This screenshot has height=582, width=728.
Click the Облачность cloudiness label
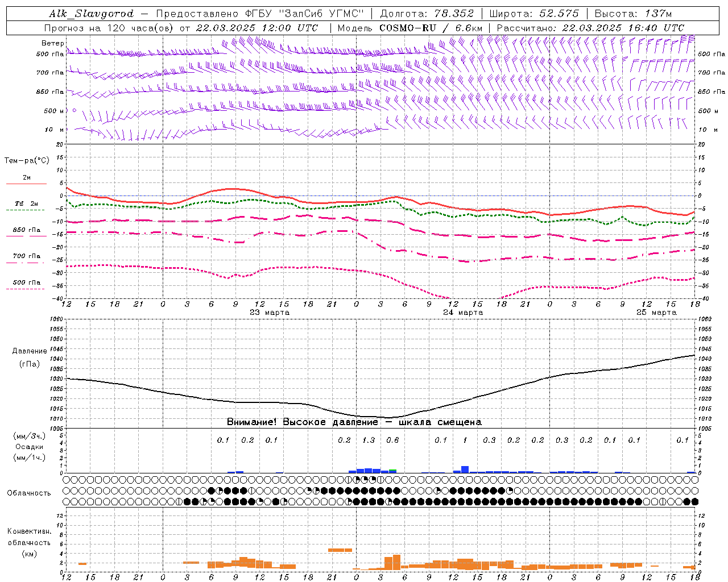click(29, 493)
